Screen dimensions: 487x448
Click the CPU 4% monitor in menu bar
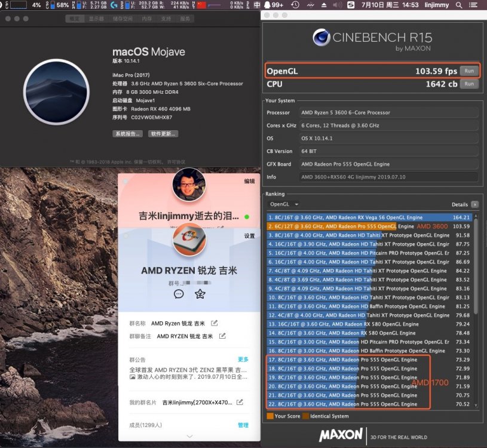(23, 5)
